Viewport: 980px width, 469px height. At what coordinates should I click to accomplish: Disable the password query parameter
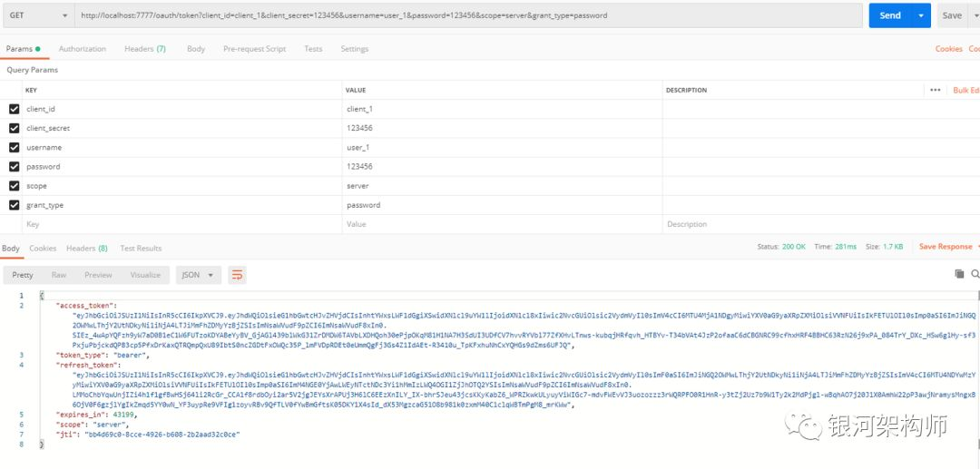click(13, 167)
